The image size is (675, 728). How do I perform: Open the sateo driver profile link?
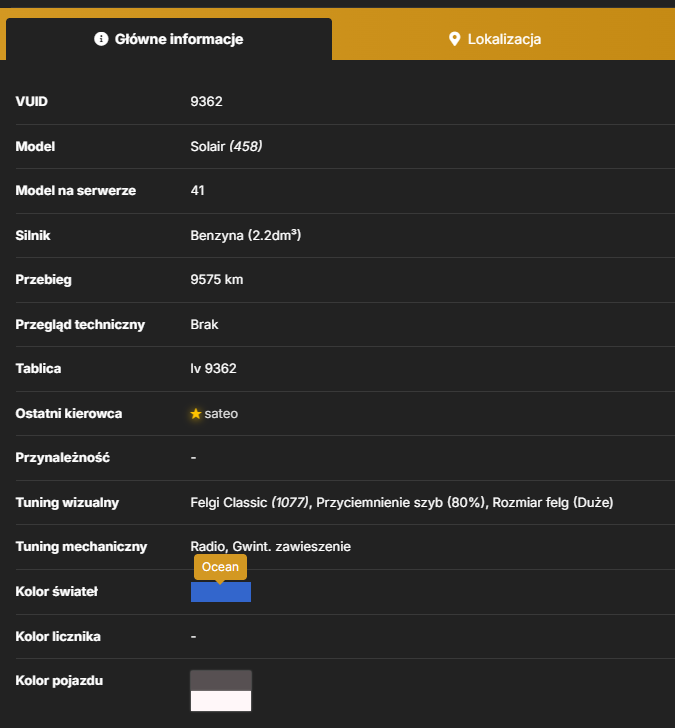(221, 414)
